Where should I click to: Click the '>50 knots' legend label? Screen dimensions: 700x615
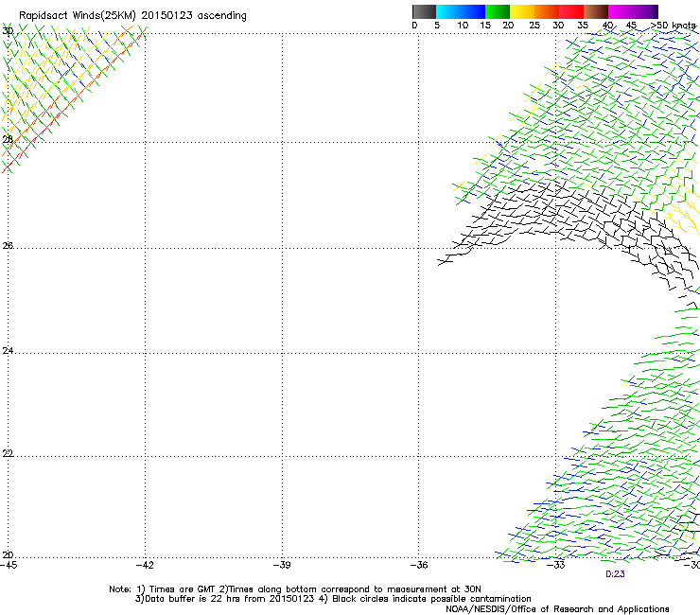[673, 26]
